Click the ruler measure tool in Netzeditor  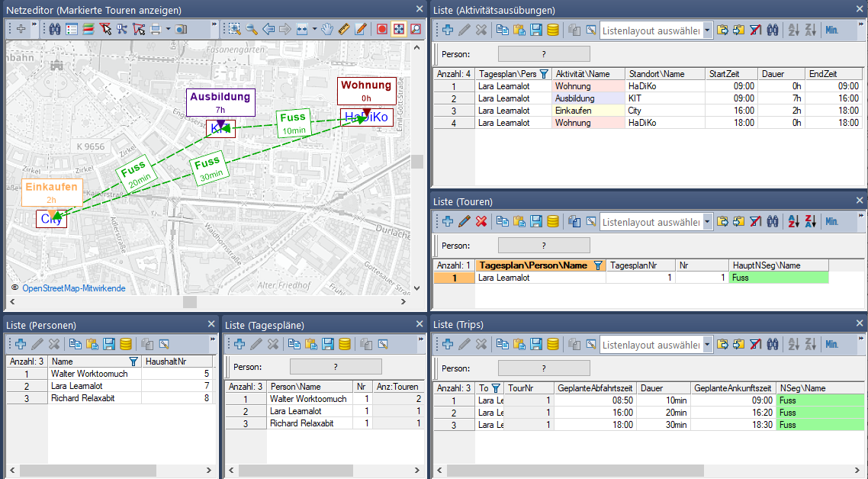(x=344, y=30)
